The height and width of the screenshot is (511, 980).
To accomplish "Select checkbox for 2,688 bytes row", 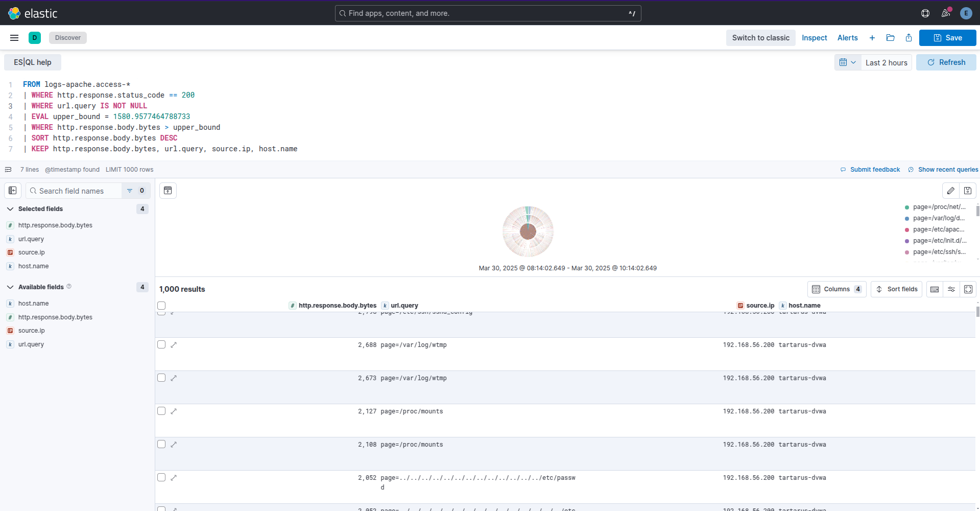I will click(x=161, y=345).
